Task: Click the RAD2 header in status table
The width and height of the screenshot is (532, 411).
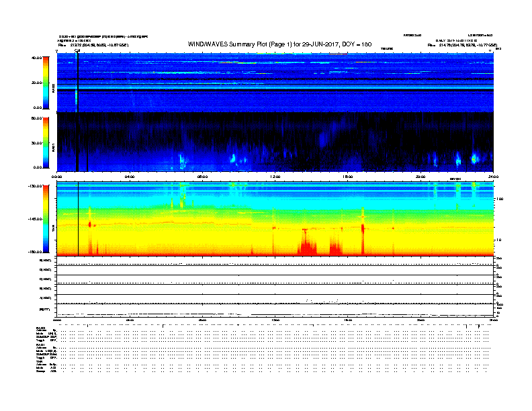Action: click(x=40, y=328)
